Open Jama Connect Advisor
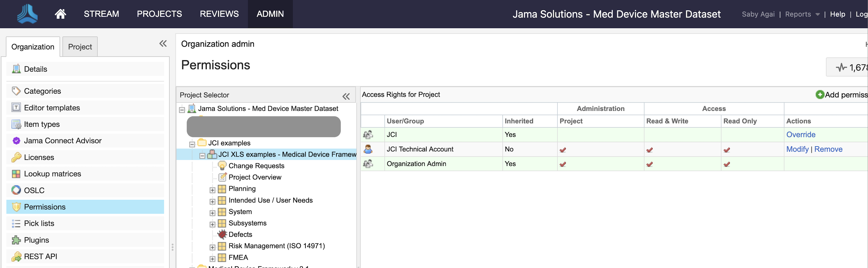This screenshot has height=268, width=868. click(x=63, y=140)
